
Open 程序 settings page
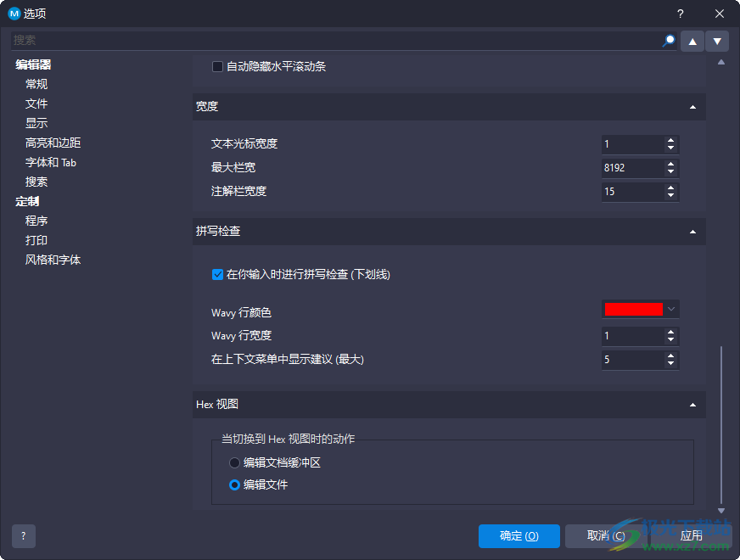(x=36, y=221)
